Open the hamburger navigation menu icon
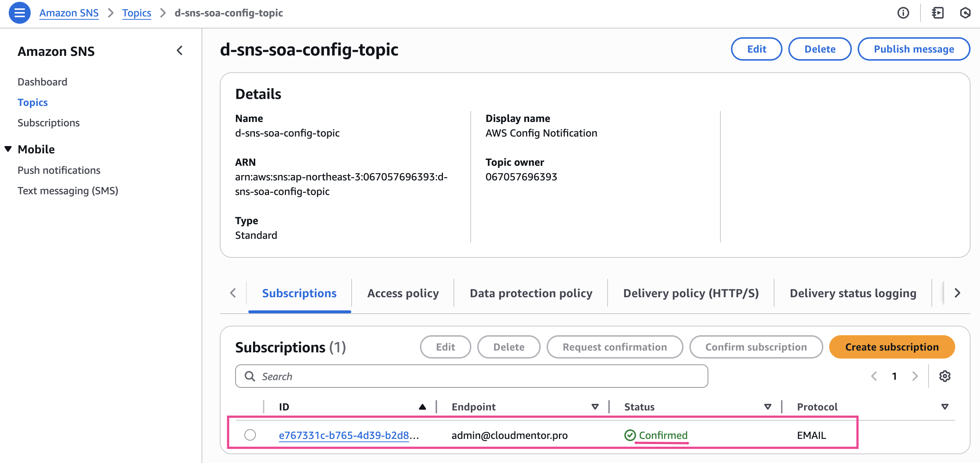This screenshot has width=980, height=463. [19, 13]
